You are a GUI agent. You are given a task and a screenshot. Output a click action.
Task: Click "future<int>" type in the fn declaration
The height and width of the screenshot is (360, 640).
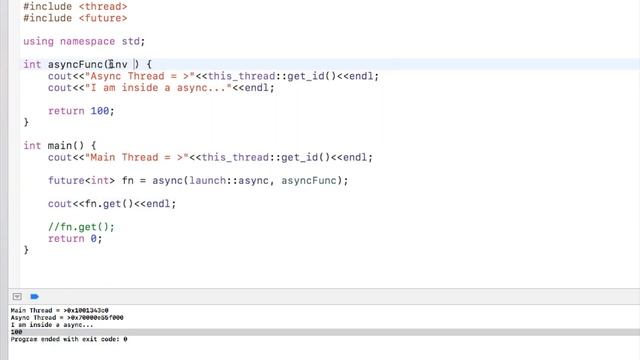pos(82,181)
